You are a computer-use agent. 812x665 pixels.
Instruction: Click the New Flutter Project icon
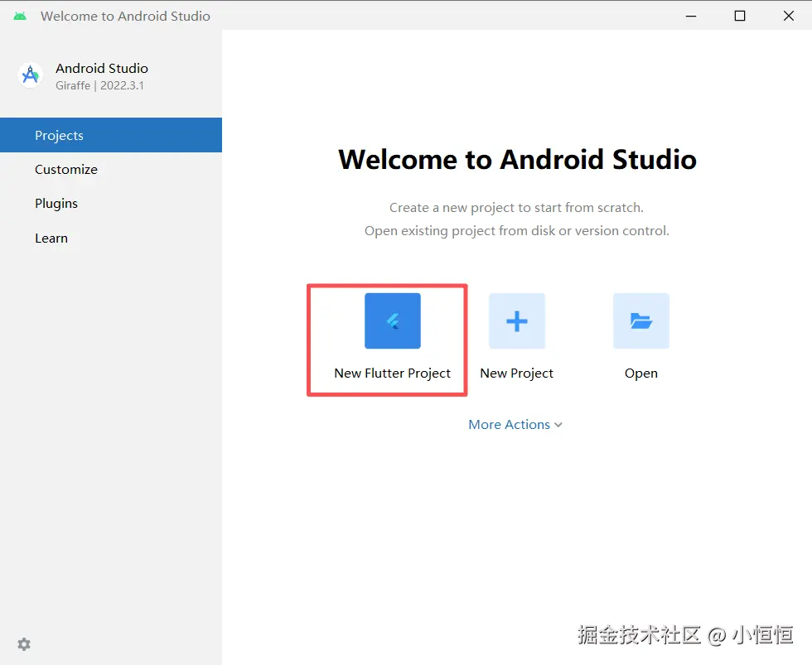(x=393, y=320)
